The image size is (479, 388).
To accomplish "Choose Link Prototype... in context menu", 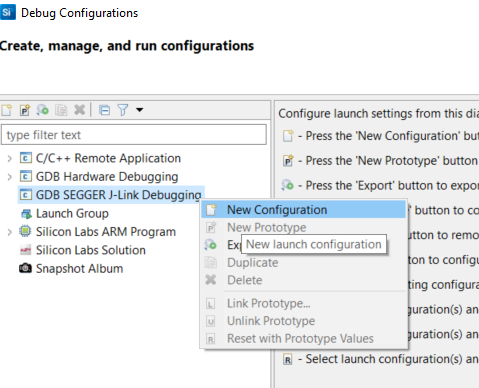I will pyautogui.click(x=304, y=303).
